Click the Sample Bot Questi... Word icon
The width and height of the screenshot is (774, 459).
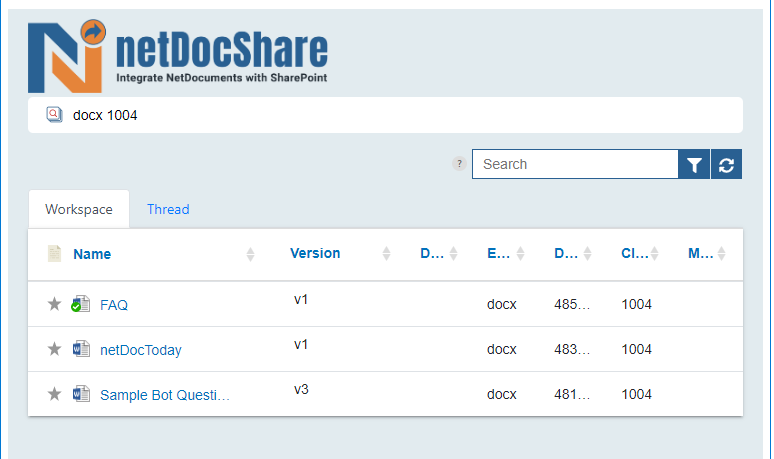tap(81, 394)
